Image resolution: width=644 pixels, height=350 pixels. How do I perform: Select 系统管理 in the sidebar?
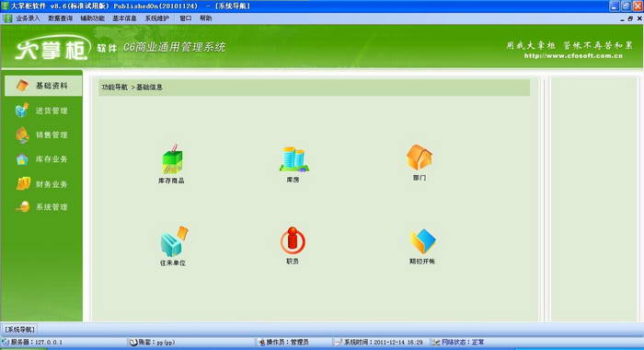tap(41, 207)
